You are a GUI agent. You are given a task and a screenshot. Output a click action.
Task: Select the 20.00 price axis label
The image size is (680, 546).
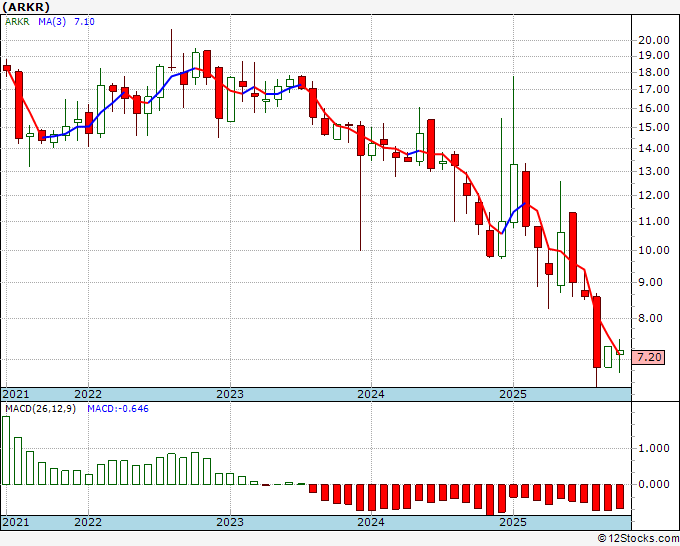[654, 40]
